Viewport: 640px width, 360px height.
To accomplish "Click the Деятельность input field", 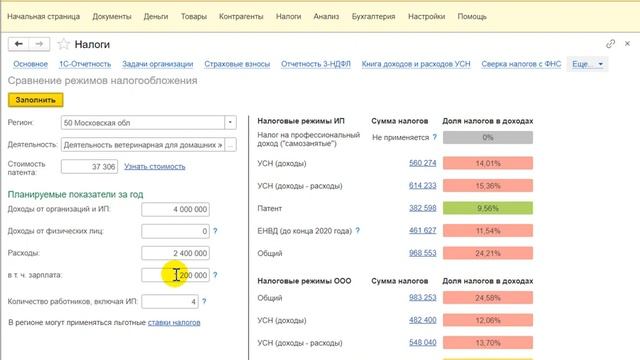I will tap(143, 144).
